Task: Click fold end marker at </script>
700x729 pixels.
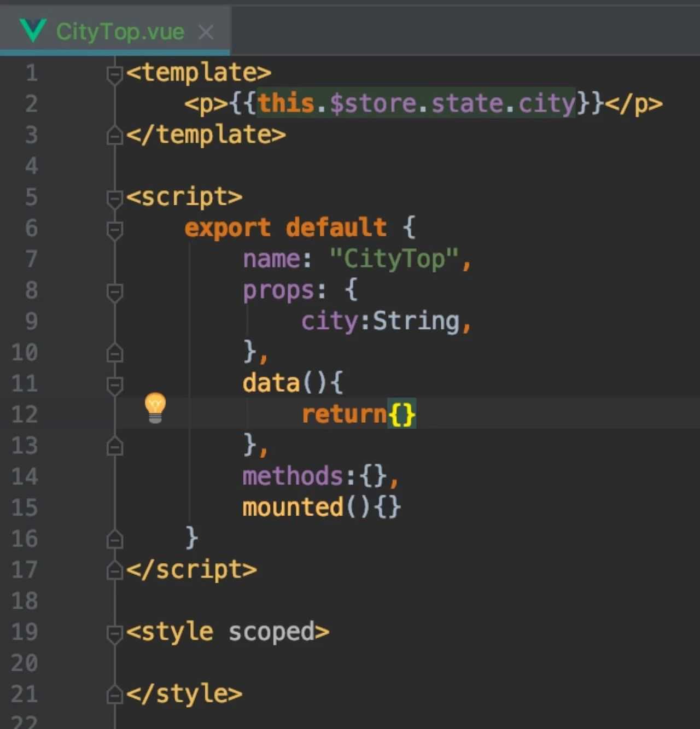Action: pyautogui.click(x=114, y=570)
